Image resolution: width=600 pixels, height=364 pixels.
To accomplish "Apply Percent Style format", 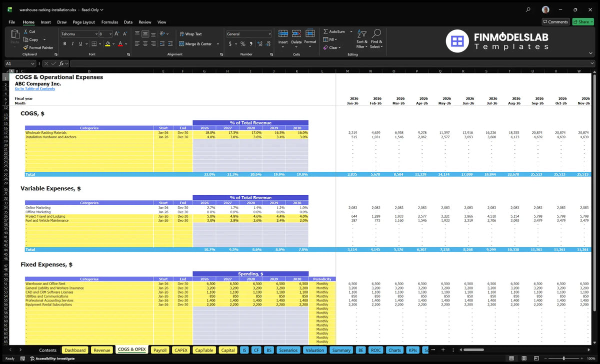I will (x=243, y=44).
